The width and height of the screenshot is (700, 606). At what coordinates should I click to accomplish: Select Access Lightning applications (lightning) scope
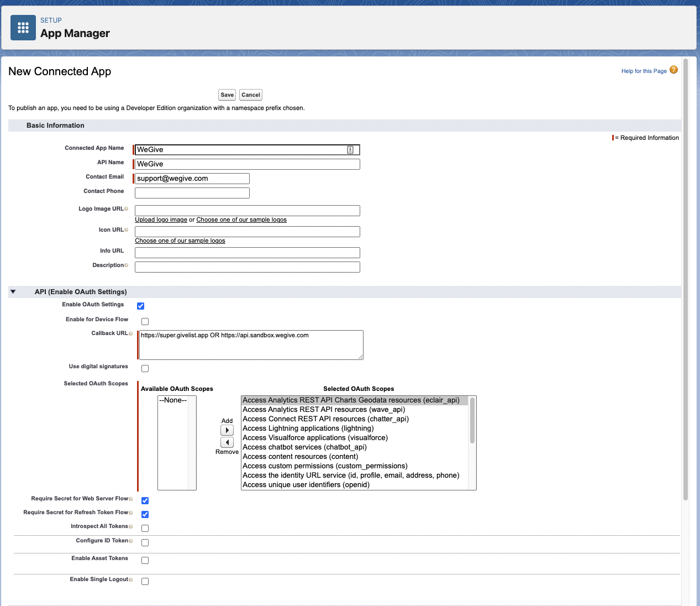(355, 429)
